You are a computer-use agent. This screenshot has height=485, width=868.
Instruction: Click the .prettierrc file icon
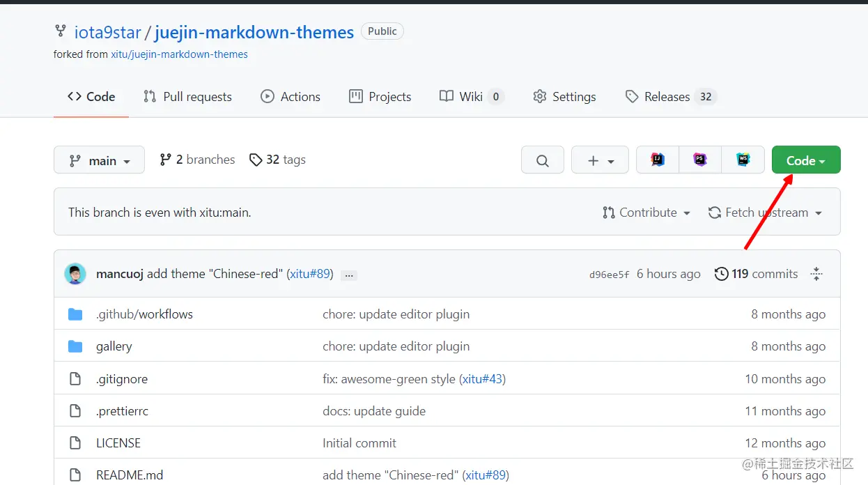[x=75, y=411]
